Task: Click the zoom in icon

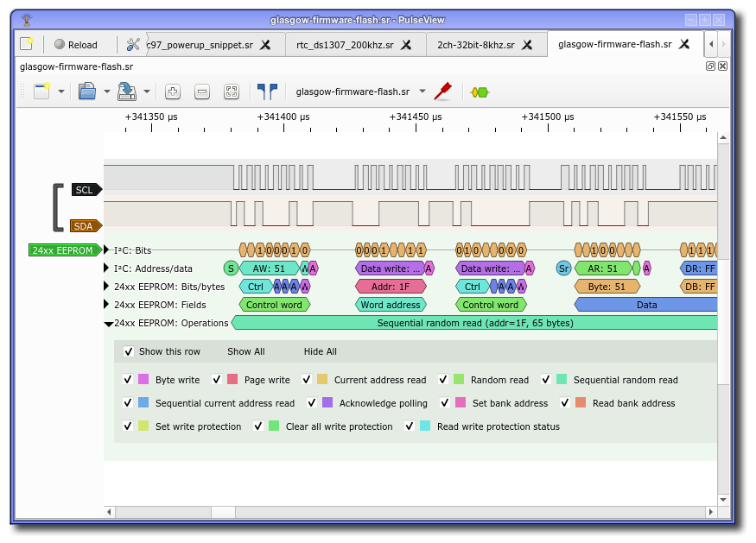Action: pyautogui.click(x=173, y=92)
